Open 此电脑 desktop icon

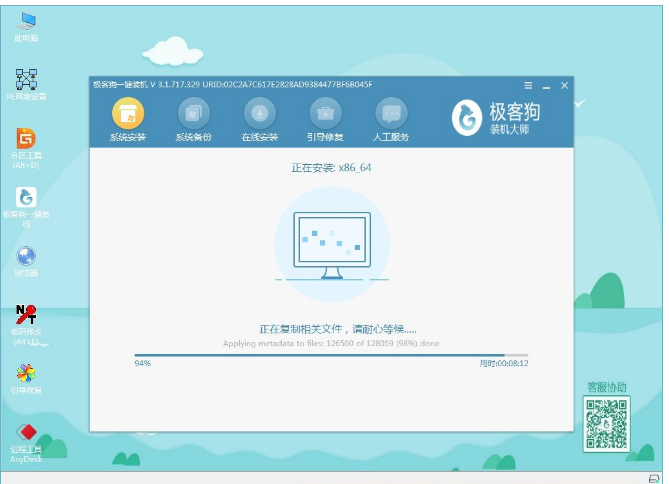(x=26, y=22)
